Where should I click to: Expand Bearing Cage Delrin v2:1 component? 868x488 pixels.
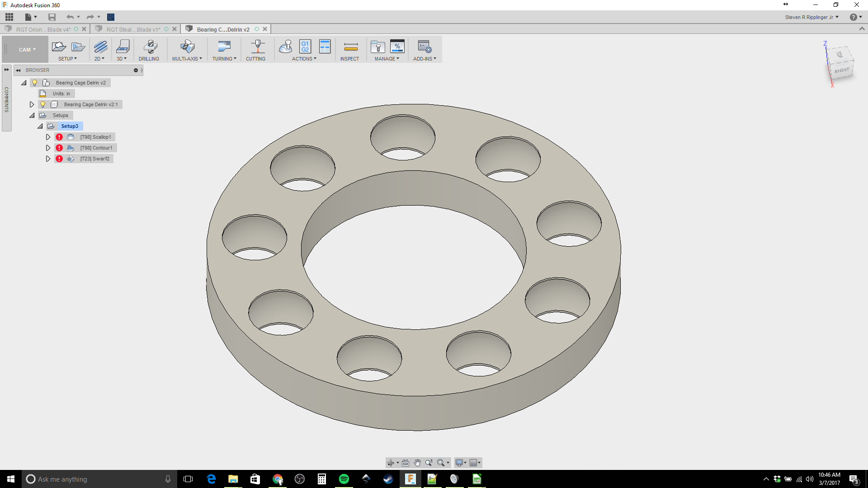click(x=32, y=104)
